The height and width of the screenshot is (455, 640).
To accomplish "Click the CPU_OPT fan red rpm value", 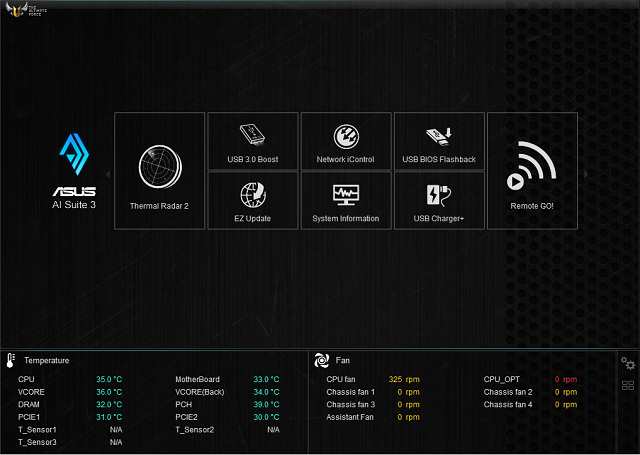I will (x=565, y=380).
